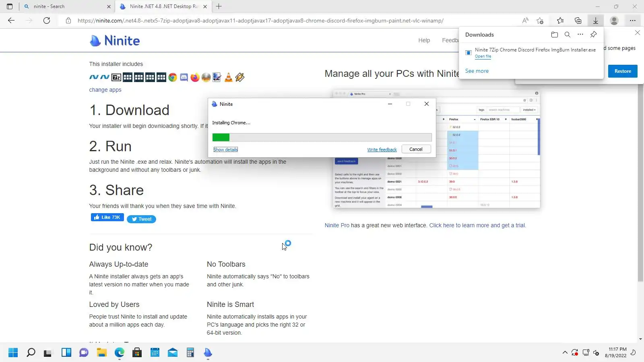View site information lock icon
Viewport: 644px width, 362px height.
click(x=68, y=21)
